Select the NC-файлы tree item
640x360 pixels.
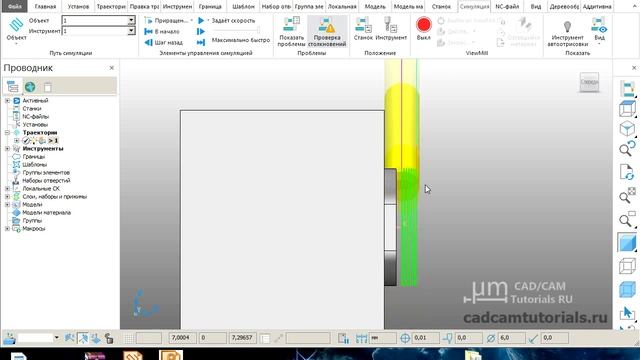click(x=35, y=117)
